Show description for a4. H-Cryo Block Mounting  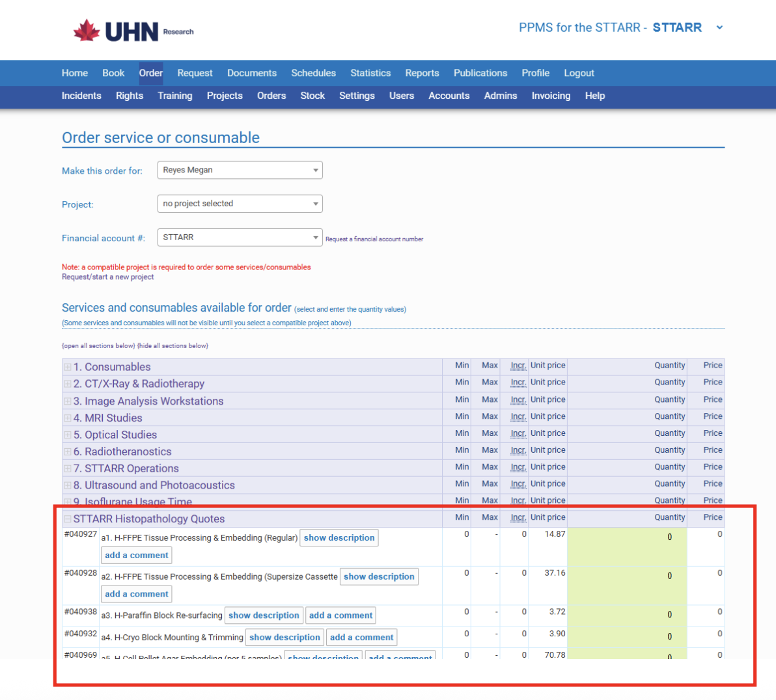(x=284, y=637)
